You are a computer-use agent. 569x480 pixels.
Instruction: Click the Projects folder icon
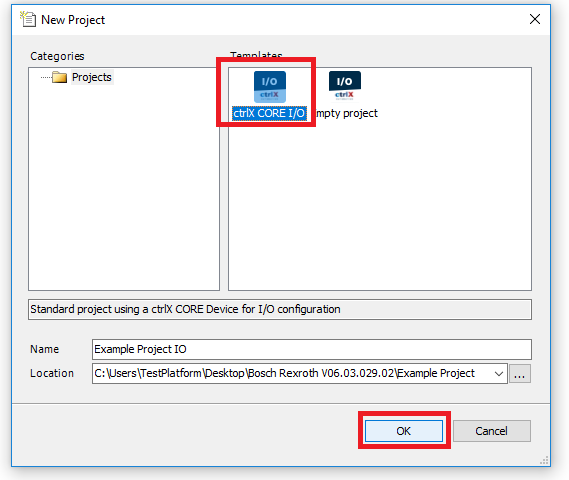tap(59, 77)
